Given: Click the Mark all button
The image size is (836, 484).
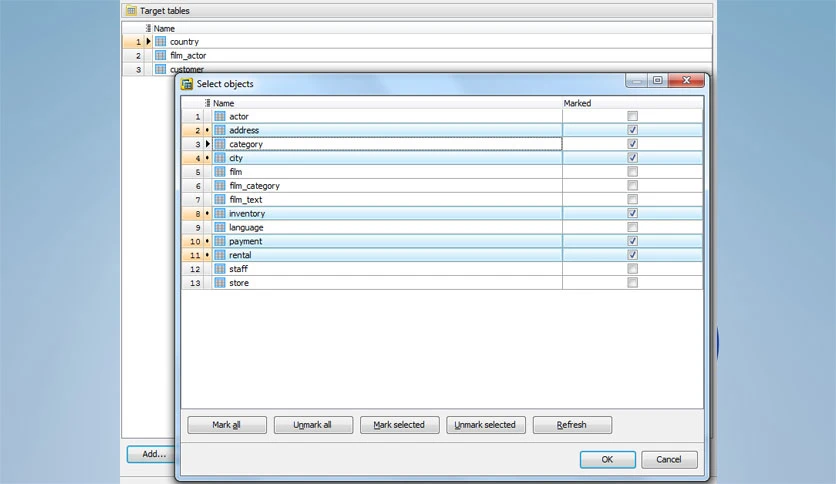Looking at the screenshot, I should tap(227, 425).
